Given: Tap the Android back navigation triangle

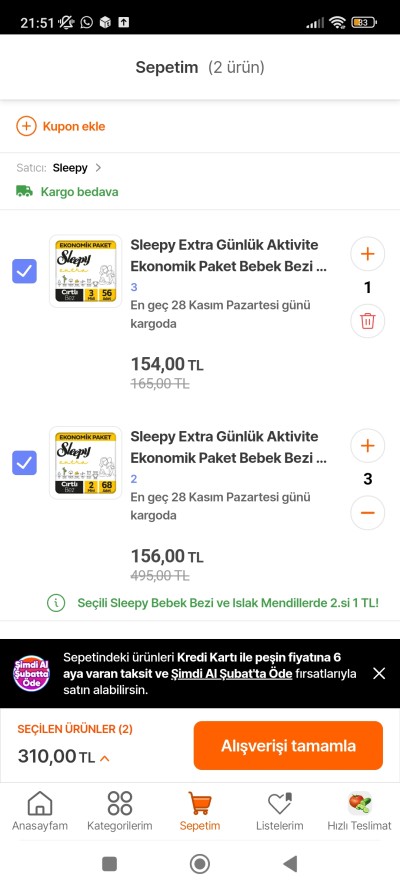Looking at the screenshot, I should 290,864.
